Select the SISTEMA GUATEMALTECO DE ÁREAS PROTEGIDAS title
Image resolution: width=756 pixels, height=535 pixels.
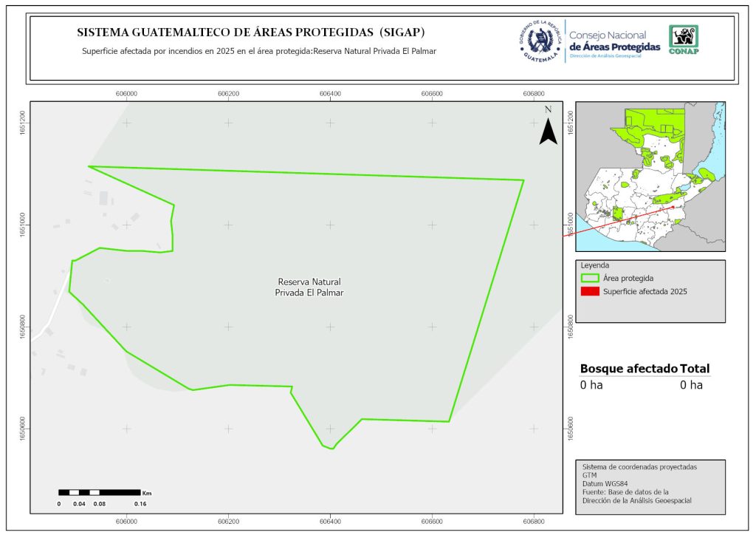(251, 33)
